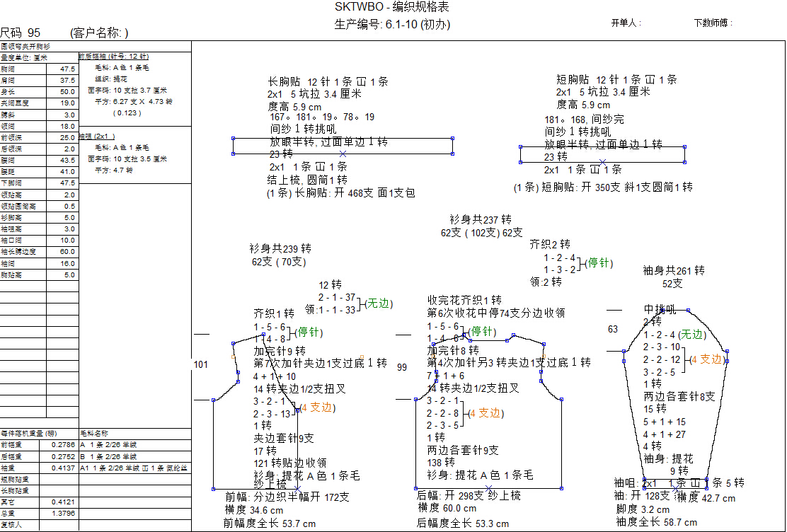Screen dimensions: 787x532
Task: Open the underlined 前后幅袖 (针号: 12 针) heading
Action: pos(113,57)
